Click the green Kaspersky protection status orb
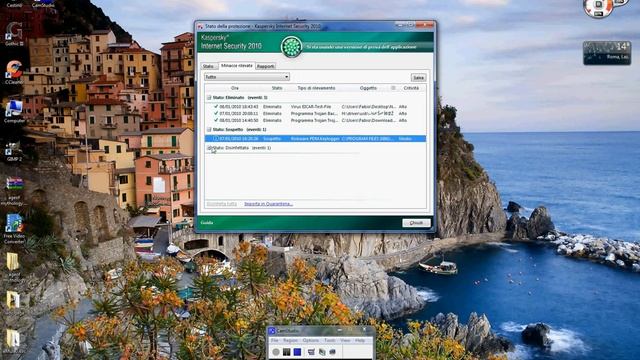This screenshot has width=640, height=360. (291, 47)
